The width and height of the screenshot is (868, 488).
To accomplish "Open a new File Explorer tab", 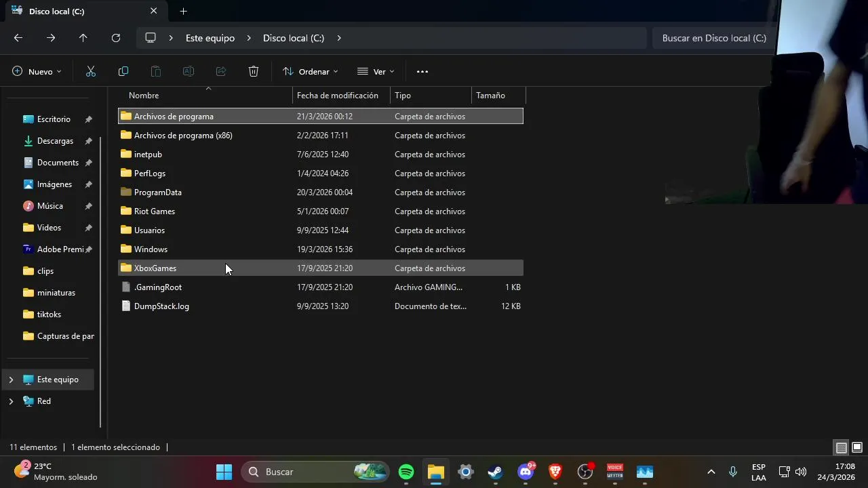I will click(183, 12).
